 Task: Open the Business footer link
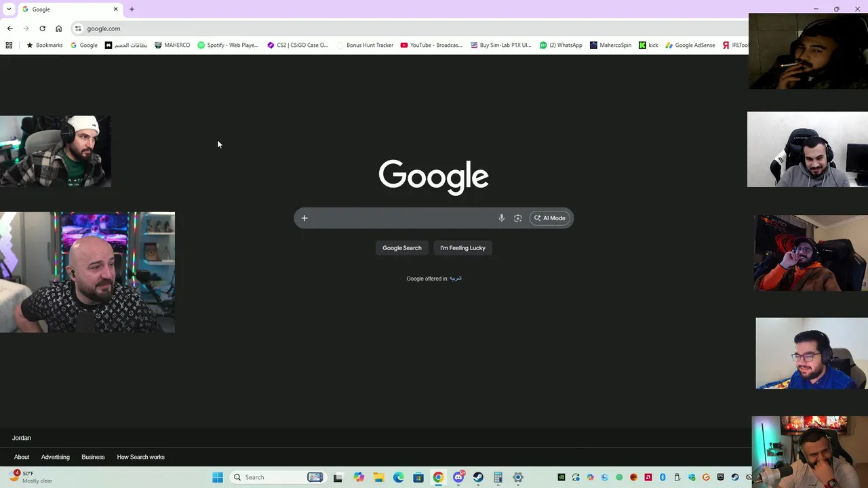click(94, 457)
